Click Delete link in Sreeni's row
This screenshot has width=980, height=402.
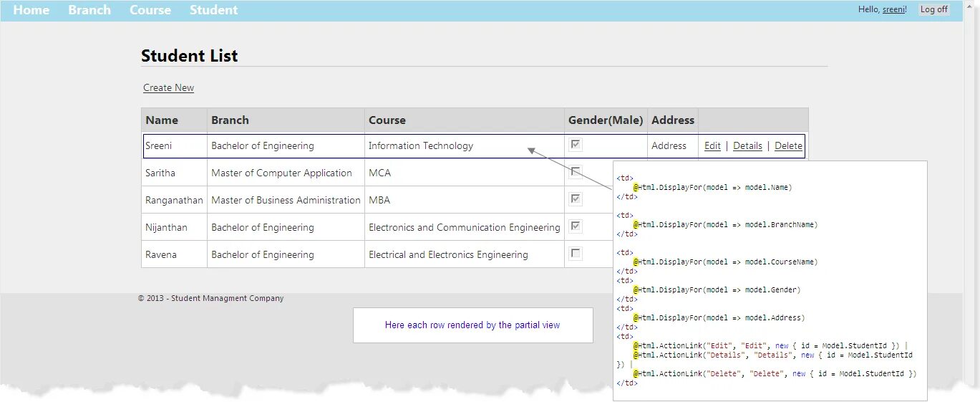tap(788, 145)
